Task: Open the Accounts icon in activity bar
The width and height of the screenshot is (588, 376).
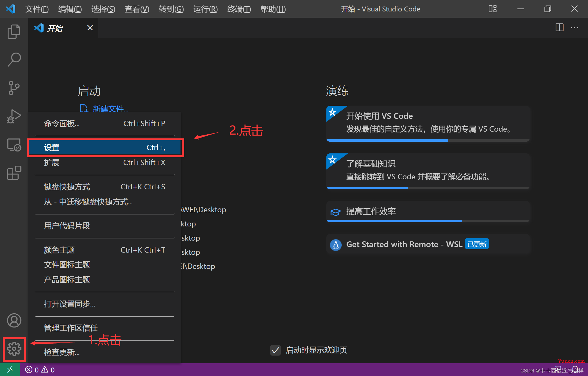Action: pos(14,320)
